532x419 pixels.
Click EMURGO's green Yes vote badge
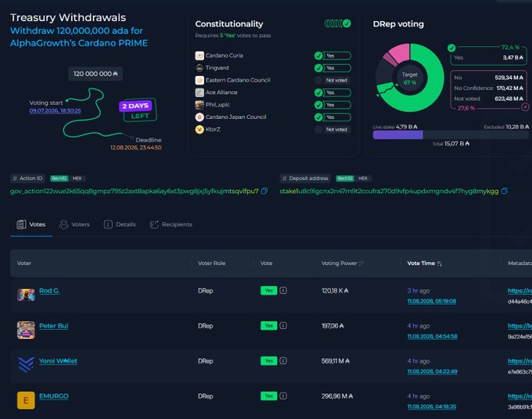coord(268,396)
